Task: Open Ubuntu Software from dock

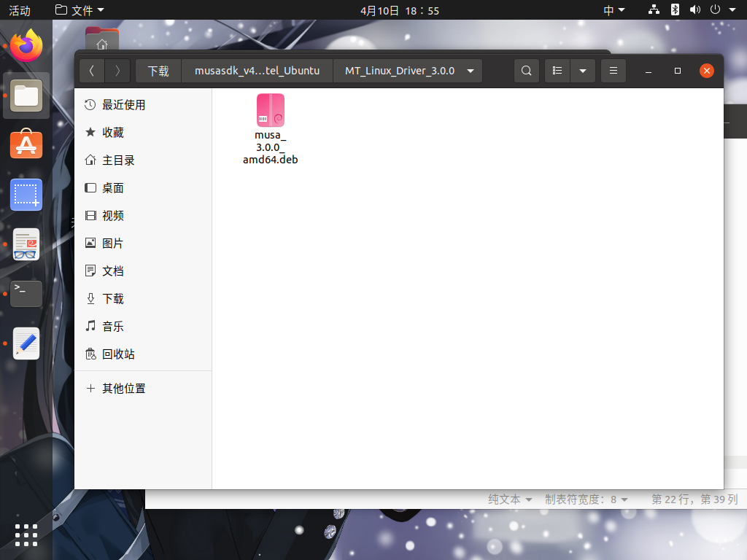Action: [x=26, y=145]
